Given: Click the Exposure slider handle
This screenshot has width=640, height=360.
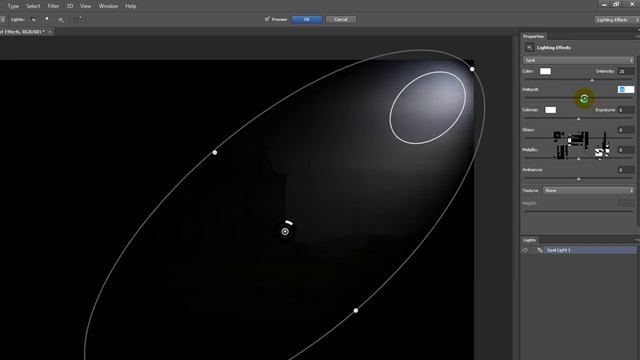Looking at the screenshot, I should [x=578, y=119].
